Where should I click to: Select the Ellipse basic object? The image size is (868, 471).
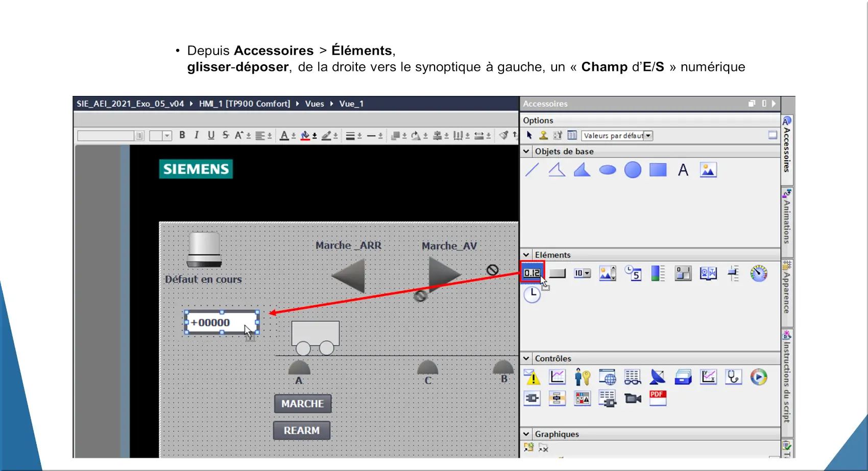(607, 170)
